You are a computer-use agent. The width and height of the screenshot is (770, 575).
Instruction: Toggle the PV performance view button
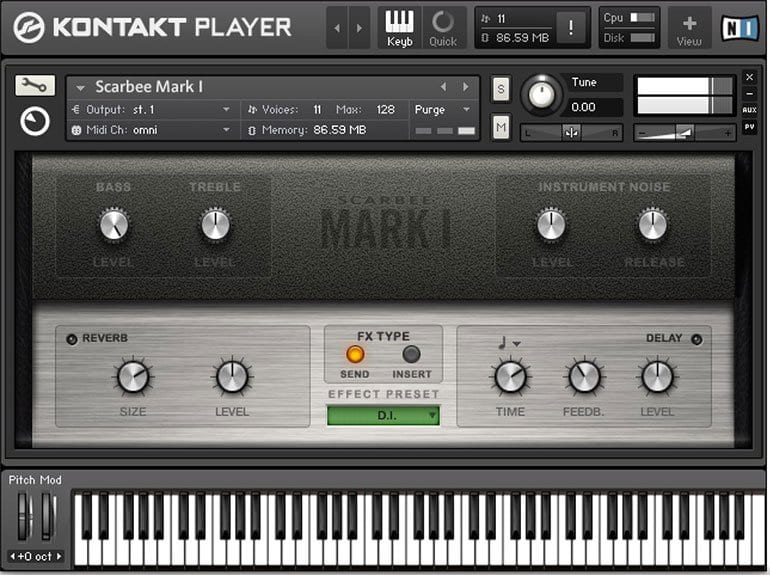pos(749,127)
